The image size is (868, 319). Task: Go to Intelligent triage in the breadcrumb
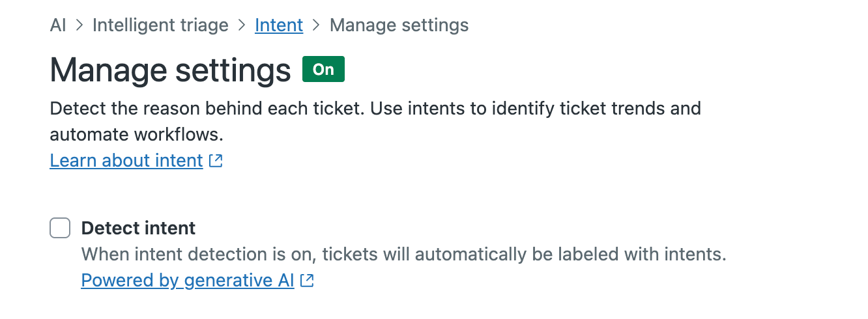click(160, 25)
